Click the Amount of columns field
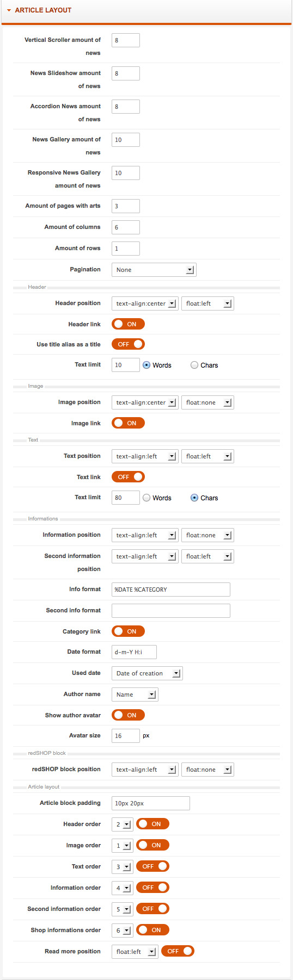293x980 pixels. (126, 227)
